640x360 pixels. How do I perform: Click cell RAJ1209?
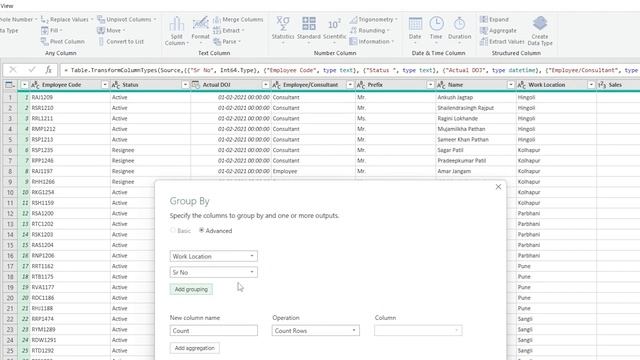[x=42, y=98]
